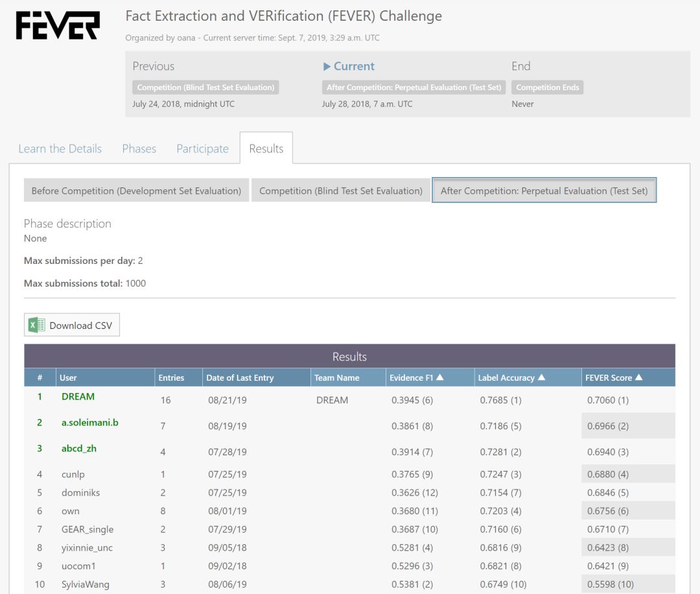
Task: Click date 08/21/19 cell
Action: coord(227,400)
